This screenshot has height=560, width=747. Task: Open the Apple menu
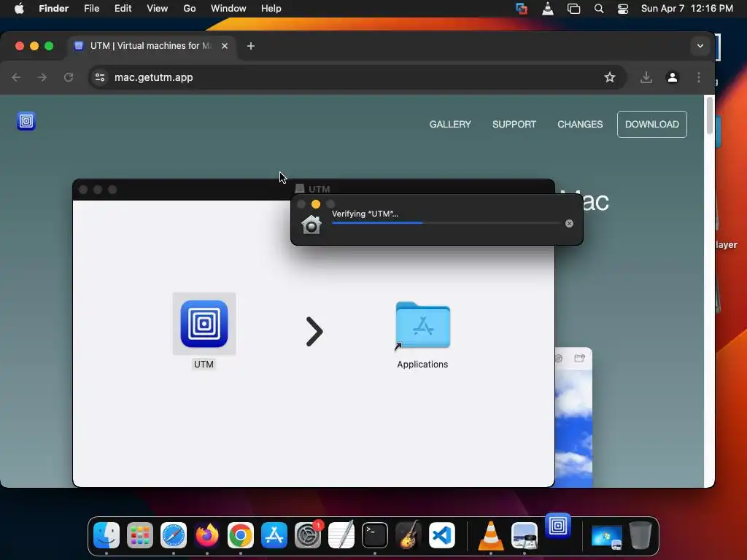(x=19, y=9)
